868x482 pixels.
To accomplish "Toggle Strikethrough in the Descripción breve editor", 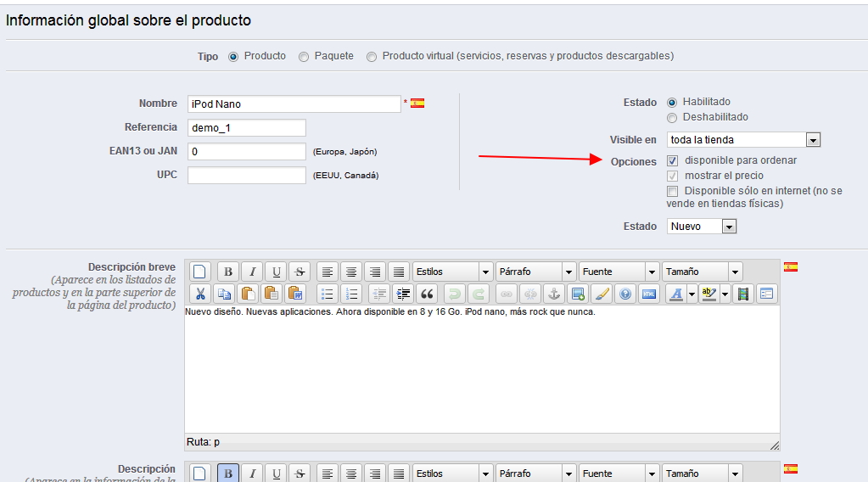I will tap(300, 272).
